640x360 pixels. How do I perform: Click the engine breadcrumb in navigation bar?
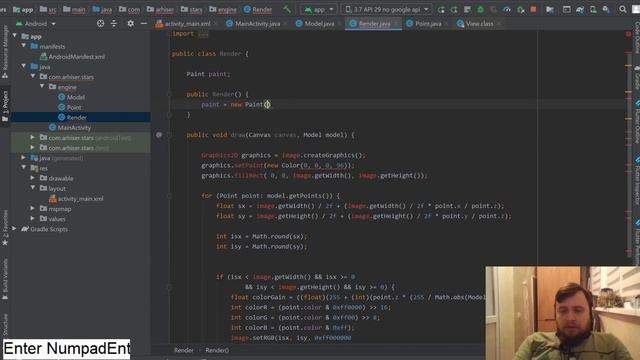point(222,9)
